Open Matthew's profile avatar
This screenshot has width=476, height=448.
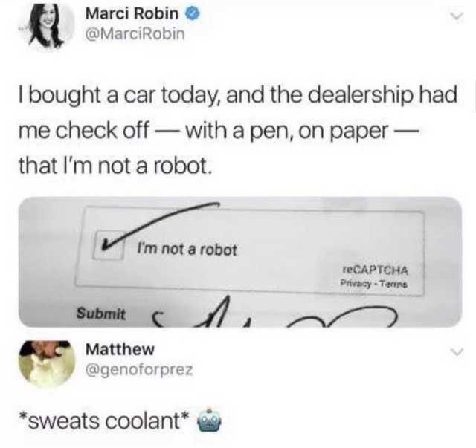(x=47, y=364)
